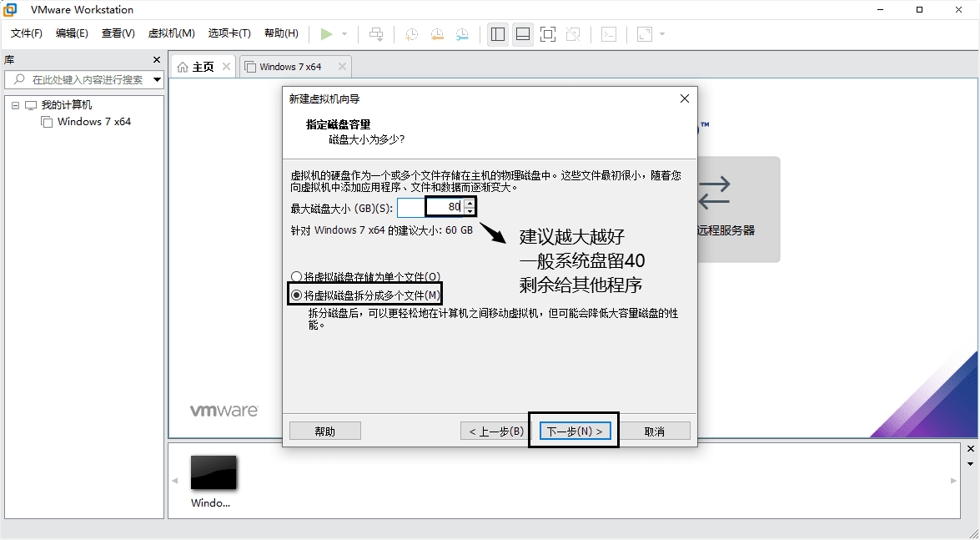Image resolution: width=980 pixels, height=540 pixels.
Task: Decrease disk size with the down spinner
Action: click(x=470, y=211)
